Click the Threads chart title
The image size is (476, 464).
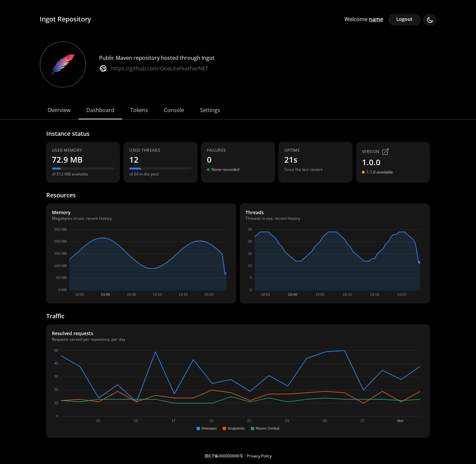[x=255, y=213]
